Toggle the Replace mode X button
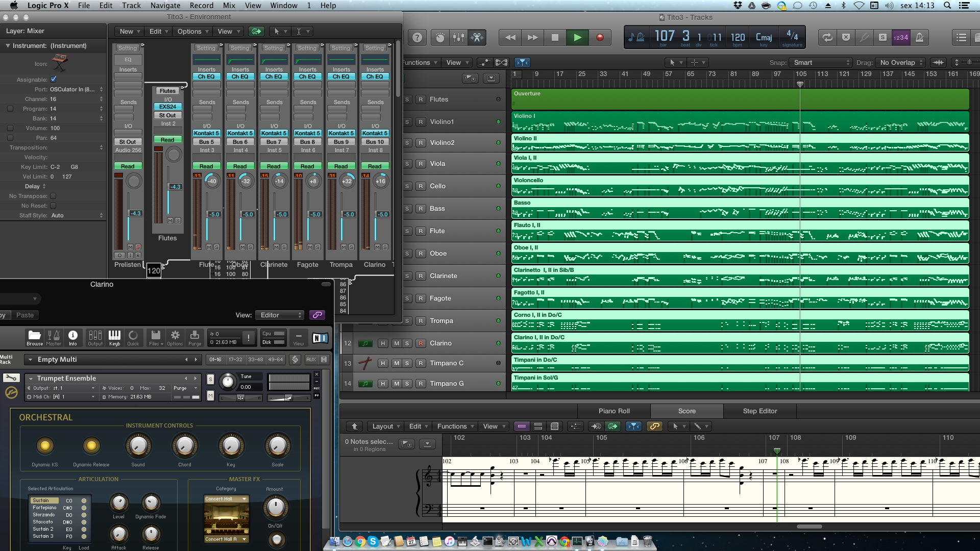This screenshot has width=980, height=551. click(846, 37)
